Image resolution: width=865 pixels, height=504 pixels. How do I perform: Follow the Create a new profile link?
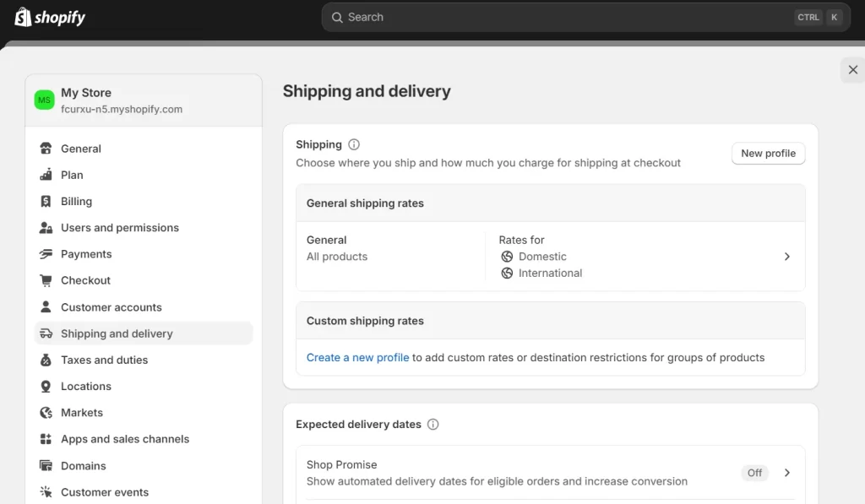point(357,358)
